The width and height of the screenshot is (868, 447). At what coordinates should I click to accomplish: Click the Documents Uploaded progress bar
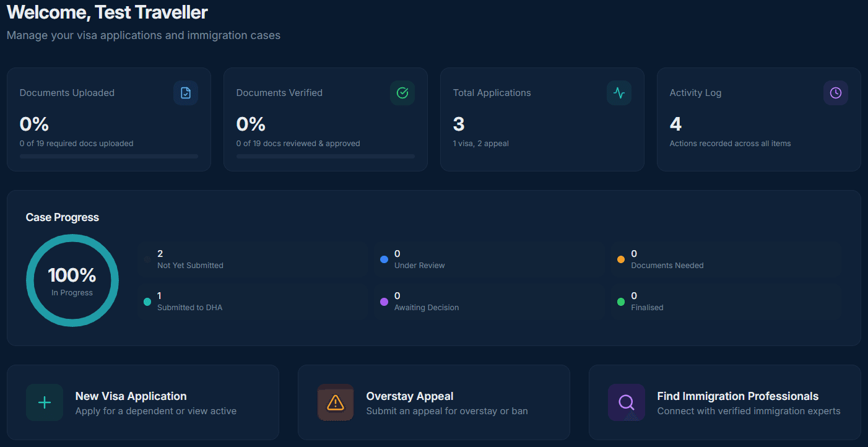tap(109, 157)
